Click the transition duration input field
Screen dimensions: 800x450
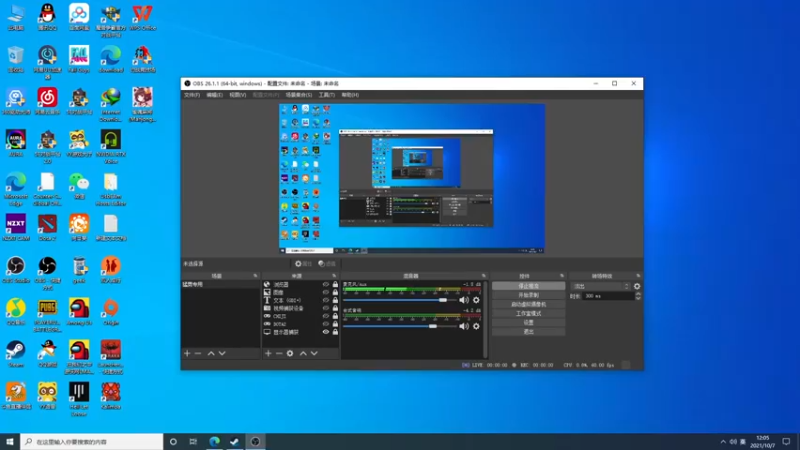608,296
